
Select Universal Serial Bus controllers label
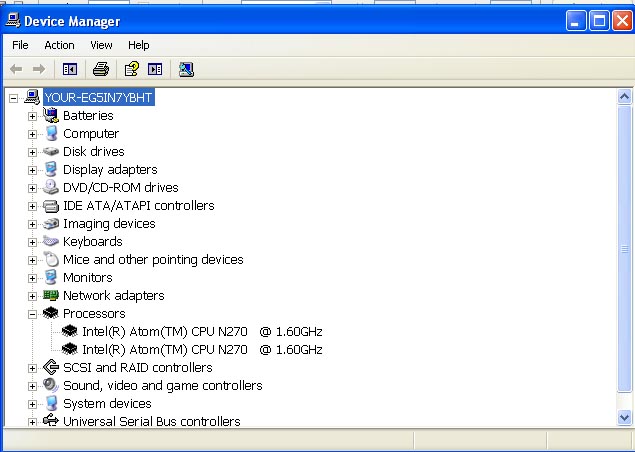coord(152,421)
